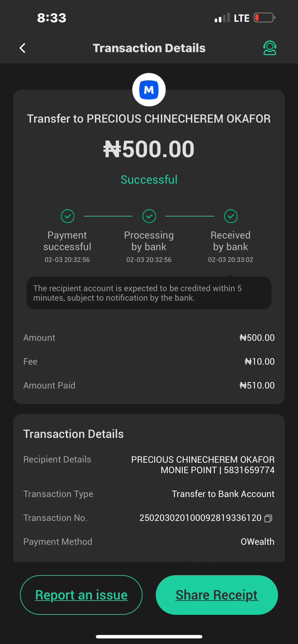Tap the battery status icon
The image size is (298, 644).
coord(264,18)
